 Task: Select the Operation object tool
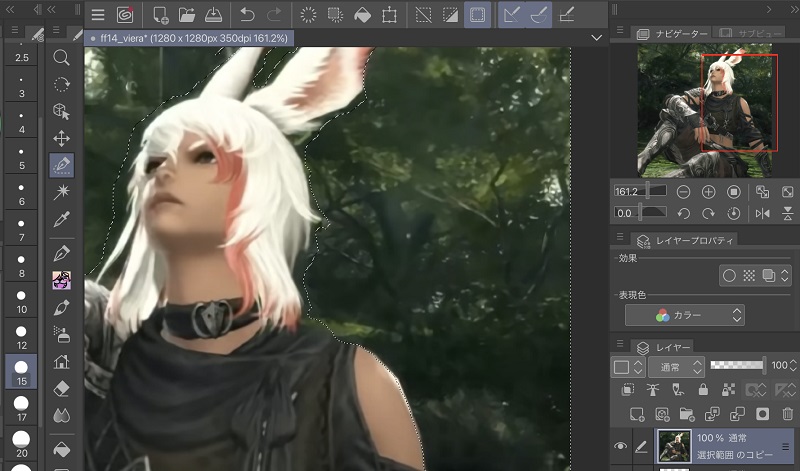coord(61,111)
